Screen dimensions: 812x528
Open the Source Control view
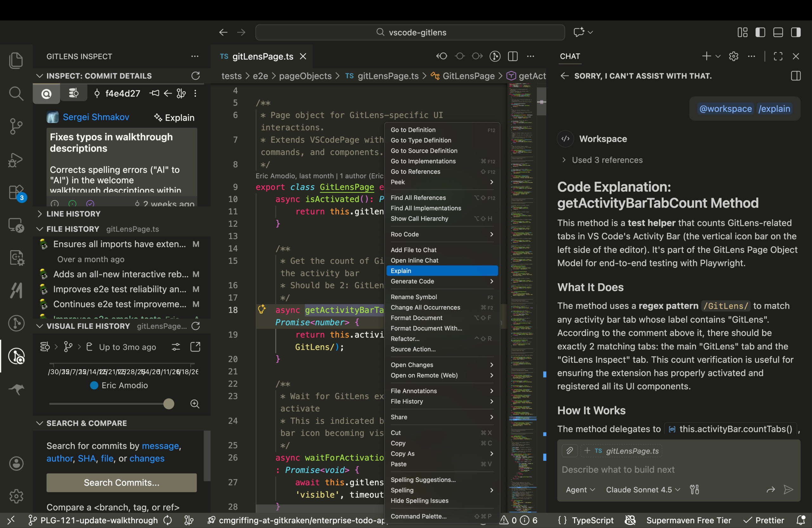16,126
